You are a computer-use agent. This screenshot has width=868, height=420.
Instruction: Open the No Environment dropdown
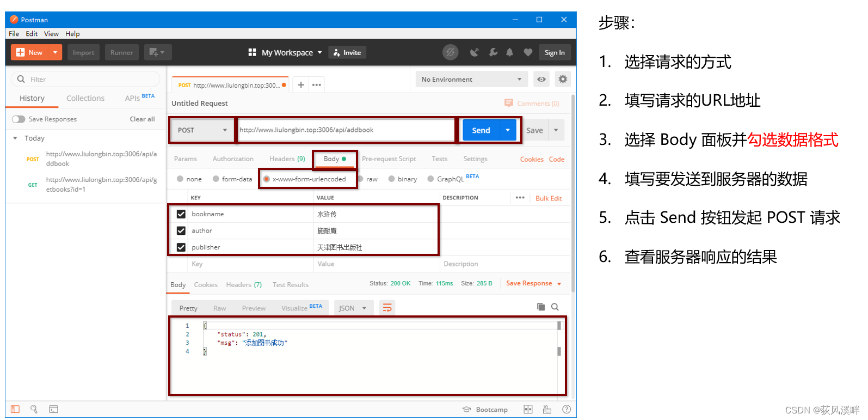tap(471, 80)
